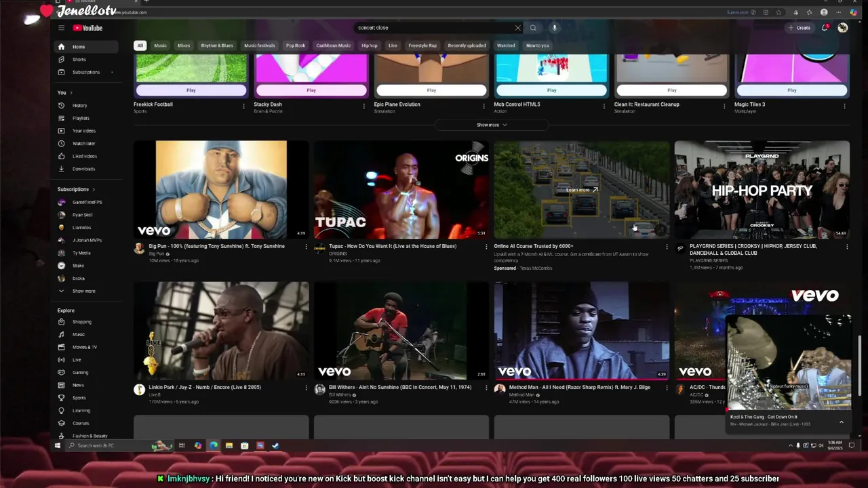
Task: Click the Create button
Action: point(800,28)
